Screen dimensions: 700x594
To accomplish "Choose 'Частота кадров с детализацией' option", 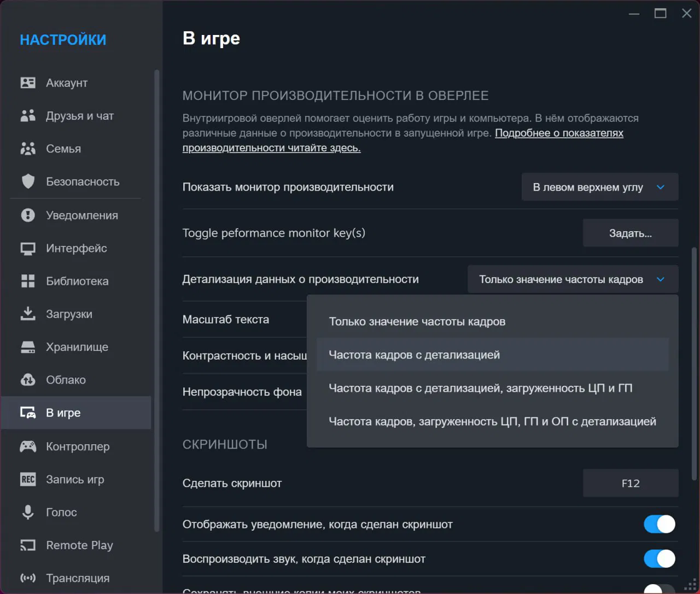I will click(x=414, y=355).
